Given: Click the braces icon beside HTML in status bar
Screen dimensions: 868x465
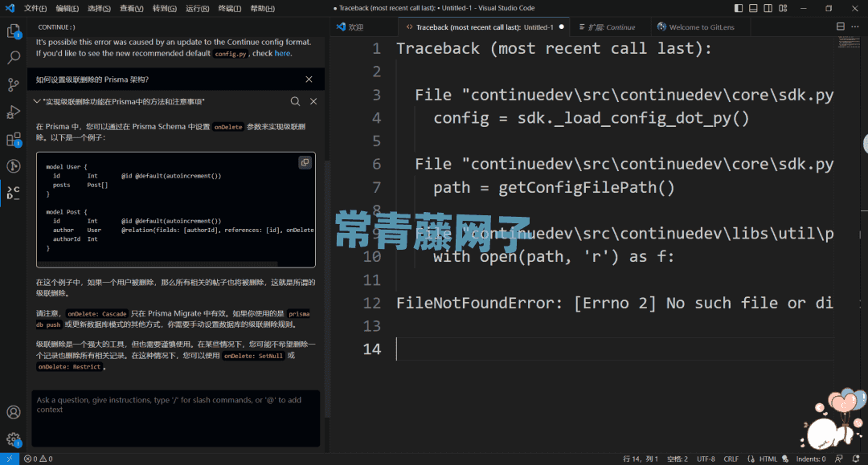Looking at the screenshot, I should click(751, 459).
